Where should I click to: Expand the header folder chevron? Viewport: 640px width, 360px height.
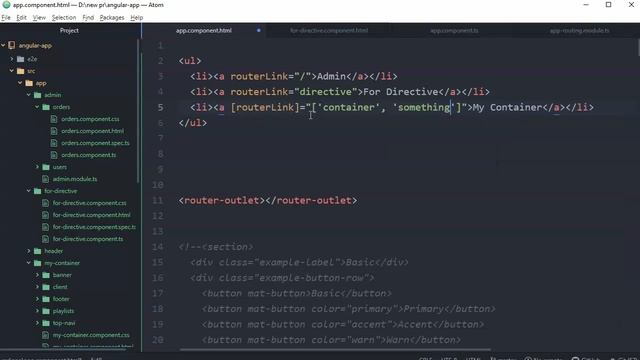[29, 251]
